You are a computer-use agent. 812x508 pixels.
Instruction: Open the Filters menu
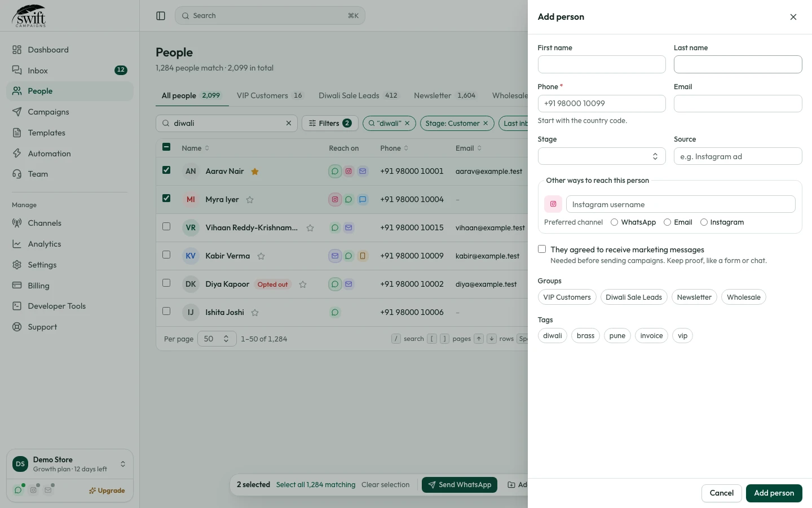coord(330,123)
